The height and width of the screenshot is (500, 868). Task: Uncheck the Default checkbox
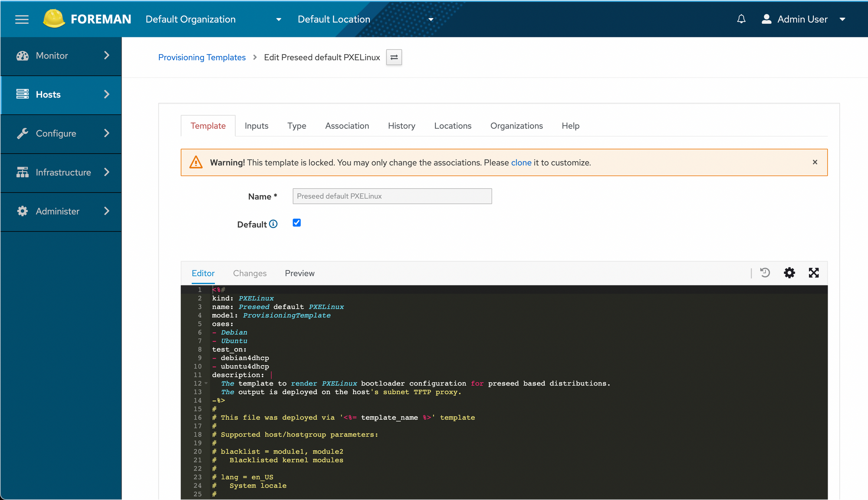[x=297, y=223]
